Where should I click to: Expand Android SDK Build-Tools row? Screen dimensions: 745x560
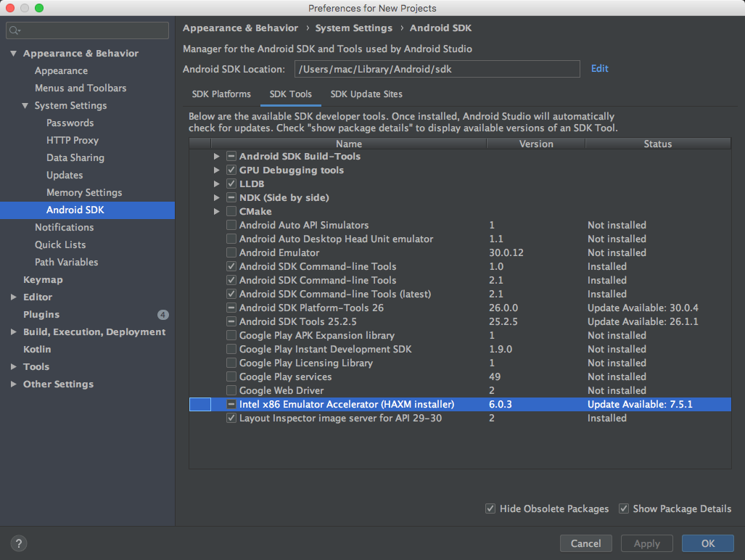(217, 156)
